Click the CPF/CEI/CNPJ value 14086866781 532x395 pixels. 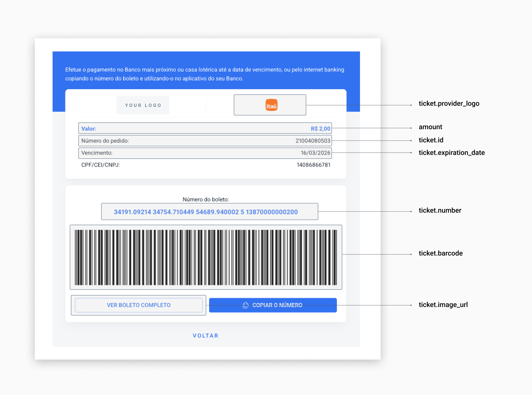313,165
